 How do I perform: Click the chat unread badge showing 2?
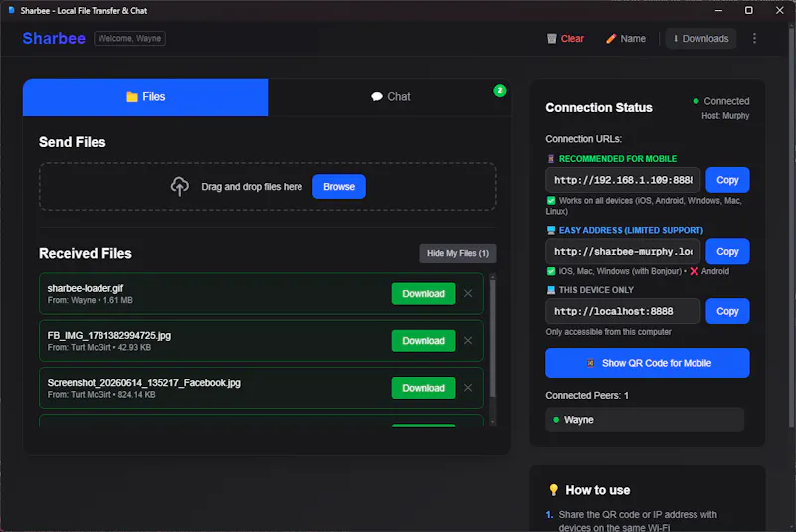499,90
